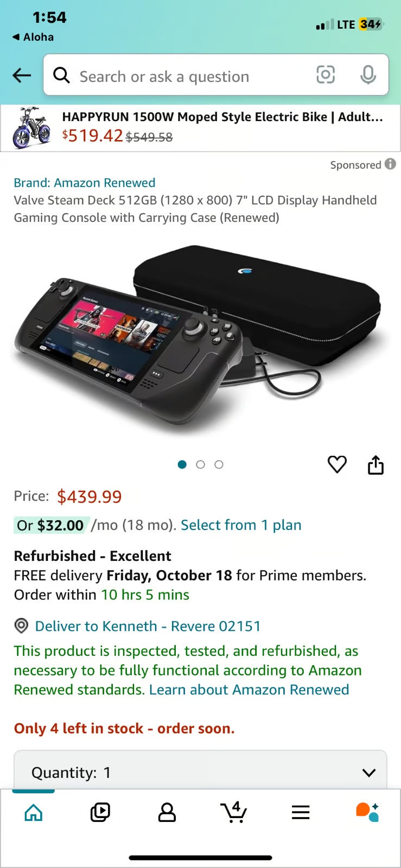The width and height of the screenshot is (401, 868).
Task: Open Learn about Amazon Renewed link
Action: [249, 690]
